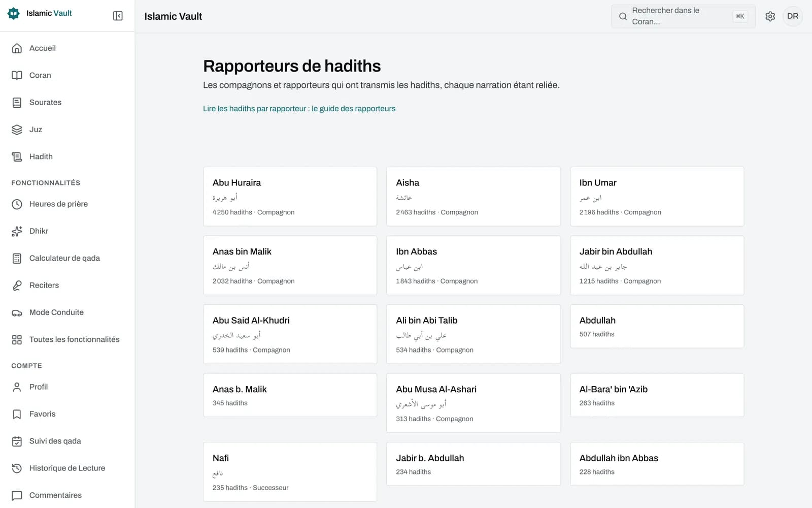
Task: Collapse the sidebar panel icon
Action: tap(118, 16)
